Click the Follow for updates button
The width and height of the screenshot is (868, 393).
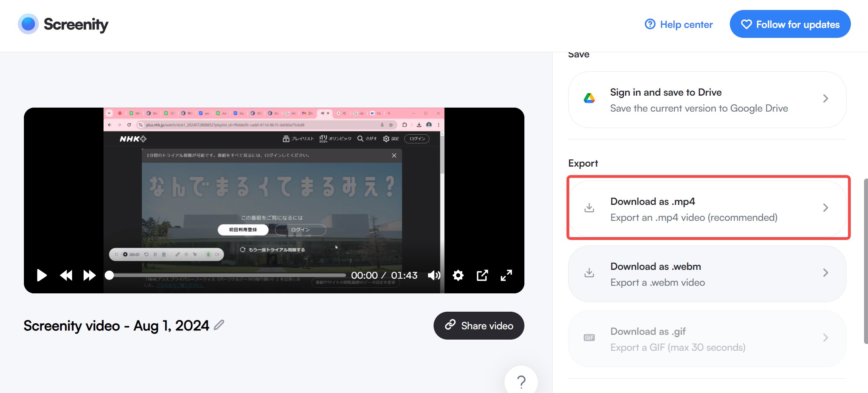790,24
